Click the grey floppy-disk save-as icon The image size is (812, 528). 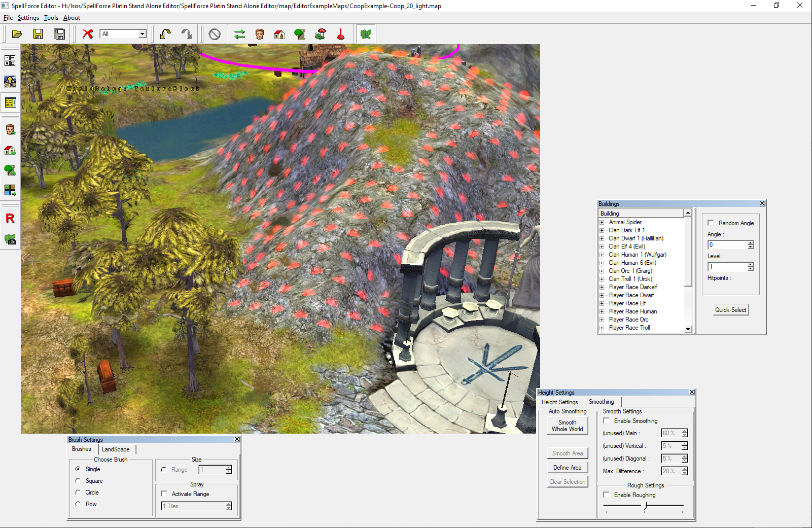tap(59, 34)
